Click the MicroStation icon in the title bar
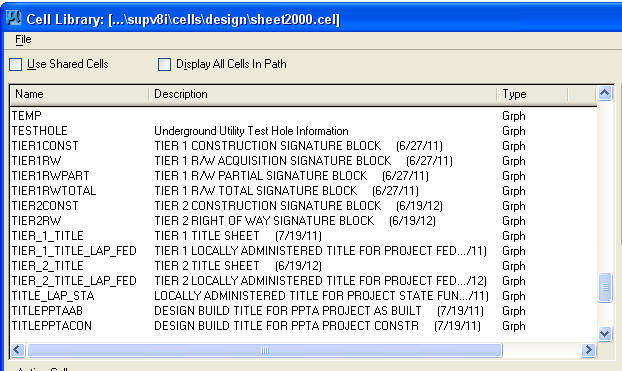 coord(13,18)
